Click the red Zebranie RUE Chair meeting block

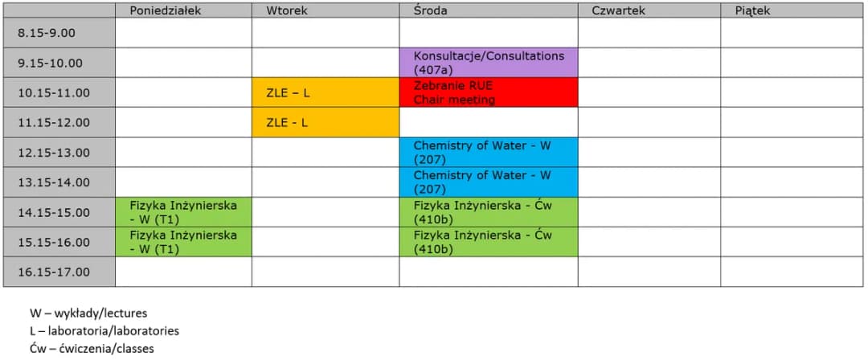pos(488,92)
